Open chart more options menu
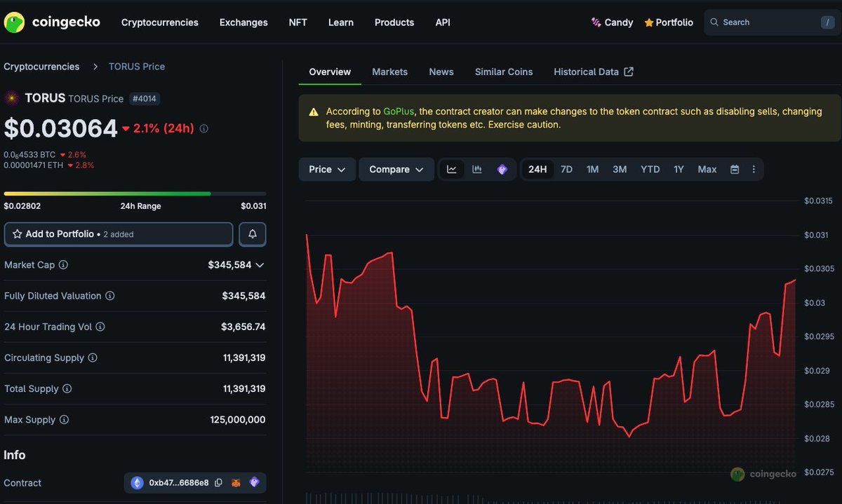Viewport: 842px width, 504px height. click(754, 170)
